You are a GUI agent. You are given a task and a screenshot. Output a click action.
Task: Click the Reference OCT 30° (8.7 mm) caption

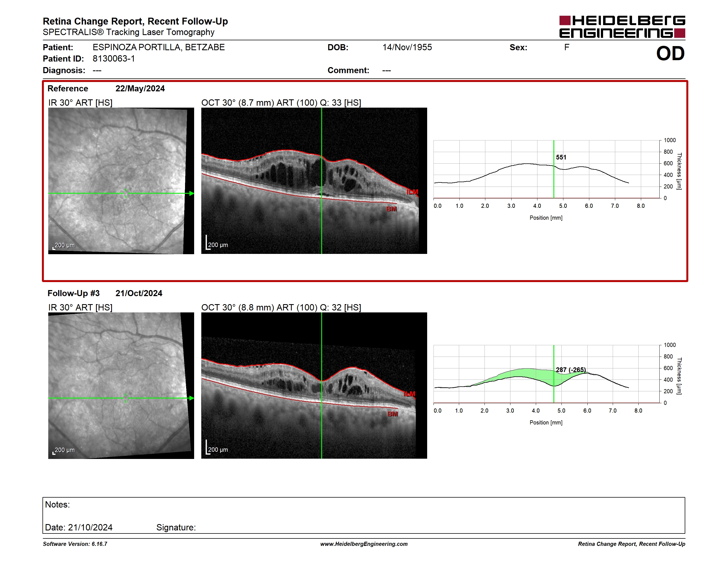click(x=281, y=102)
